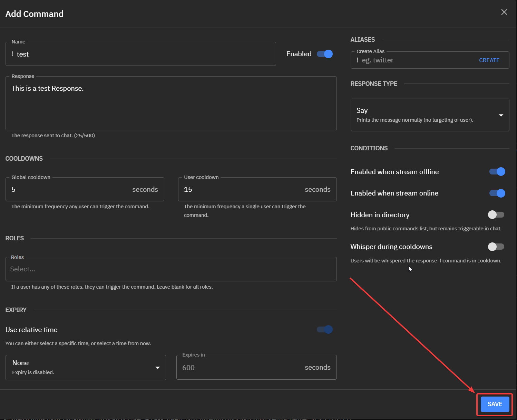
Task: Open the Roles select field
Action: point(171,269)
